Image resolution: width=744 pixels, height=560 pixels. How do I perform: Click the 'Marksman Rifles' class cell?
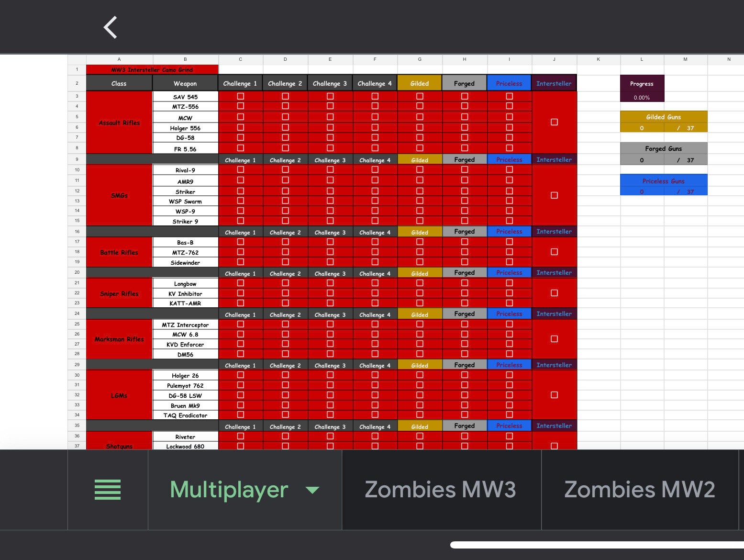(119, 339)
